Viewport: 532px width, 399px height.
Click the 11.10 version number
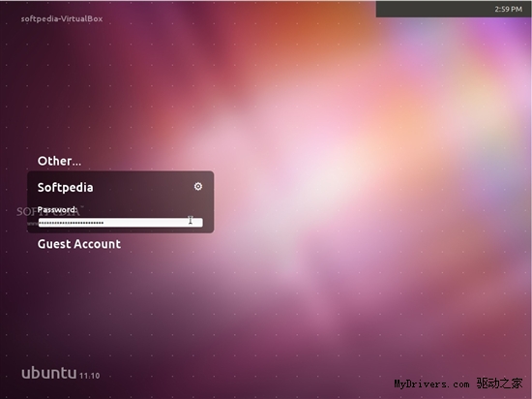click(90, 376)
